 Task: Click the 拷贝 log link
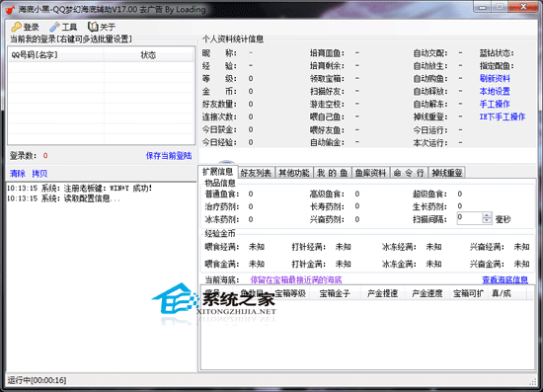(39, 174)
